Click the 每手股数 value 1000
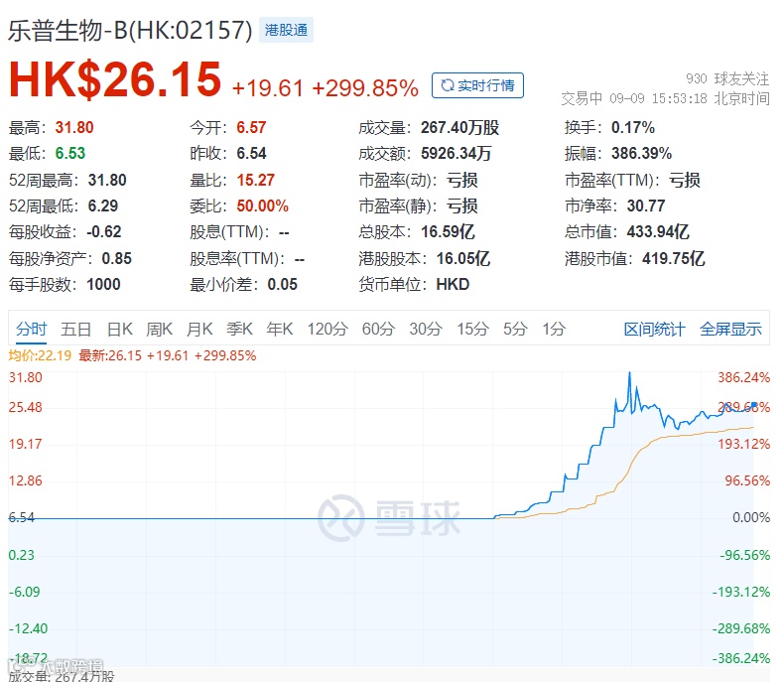784x682 pixels. (103, 285)
